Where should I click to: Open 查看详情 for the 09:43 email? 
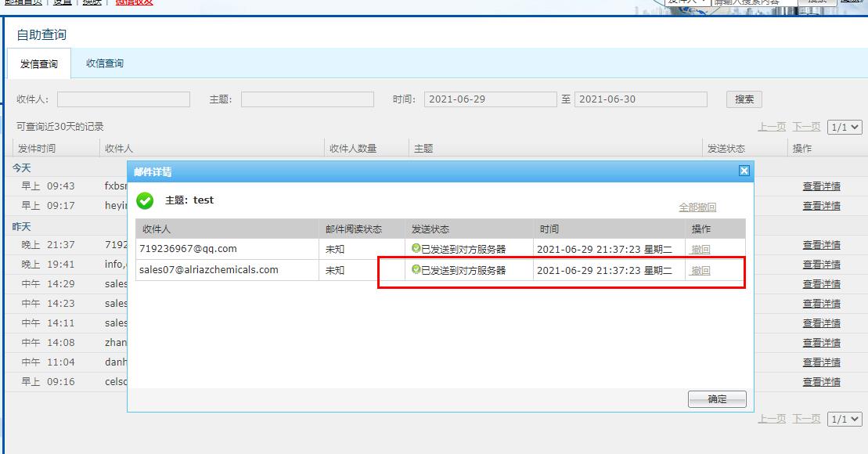click(822, 186)
